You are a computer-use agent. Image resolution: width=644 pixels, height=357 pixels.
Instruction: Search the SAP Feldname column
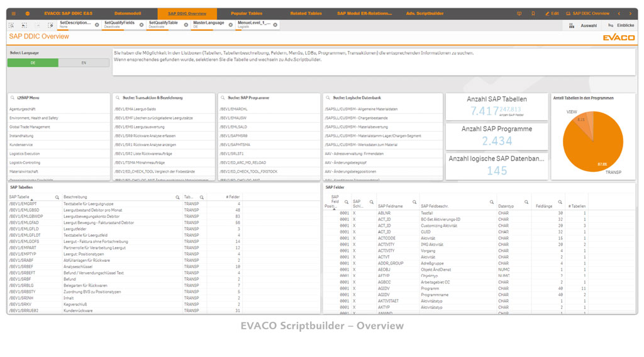click(x=414, y=202)
